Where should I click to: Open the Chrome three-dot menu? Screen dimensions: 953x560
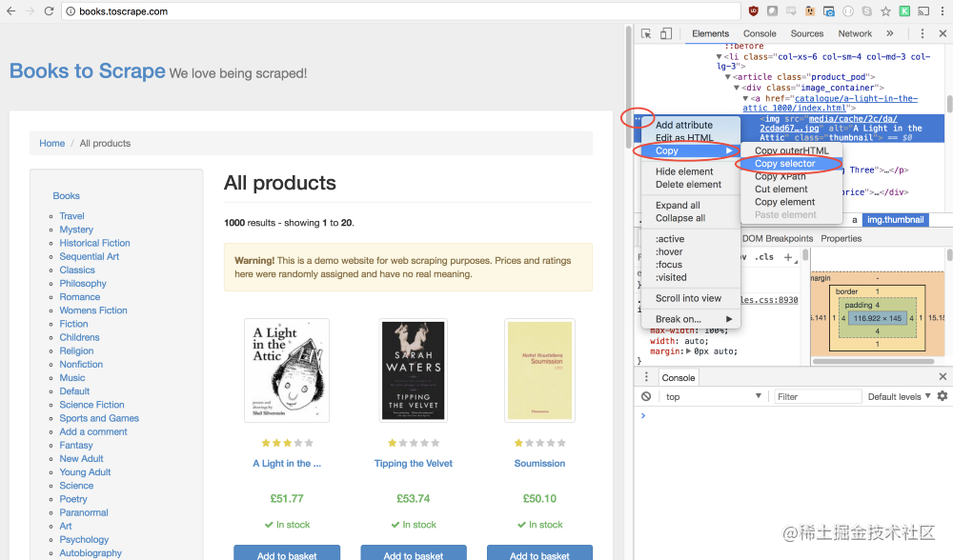click(943, 10)
